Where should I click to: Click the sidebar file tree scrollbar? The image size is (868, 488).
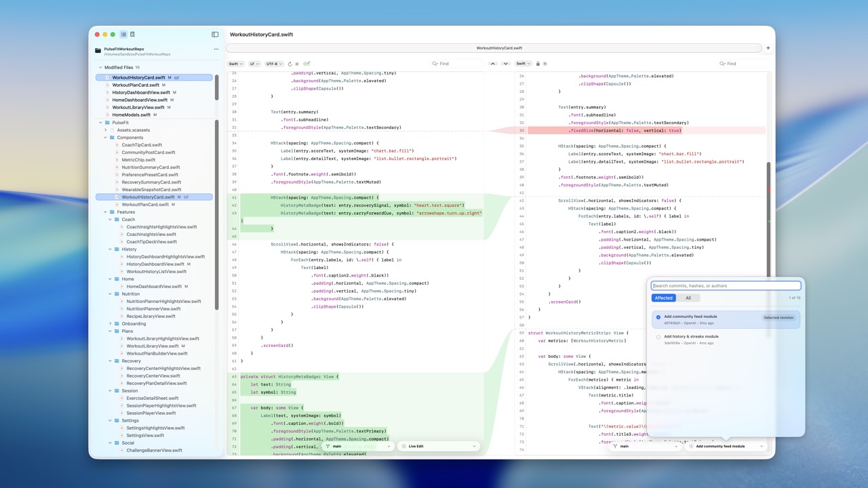pyautogui.click(x=217, y=215)
